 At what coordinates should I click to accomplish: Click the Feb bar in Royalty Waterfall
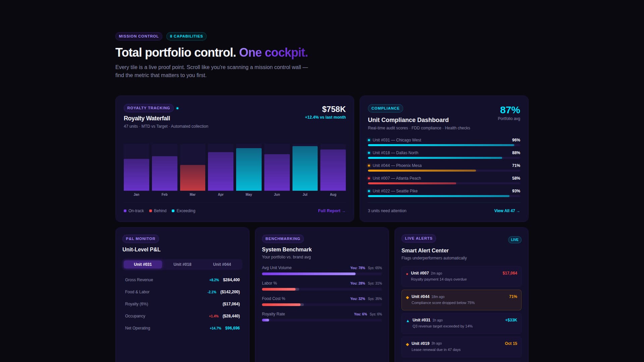click(165, 173)
